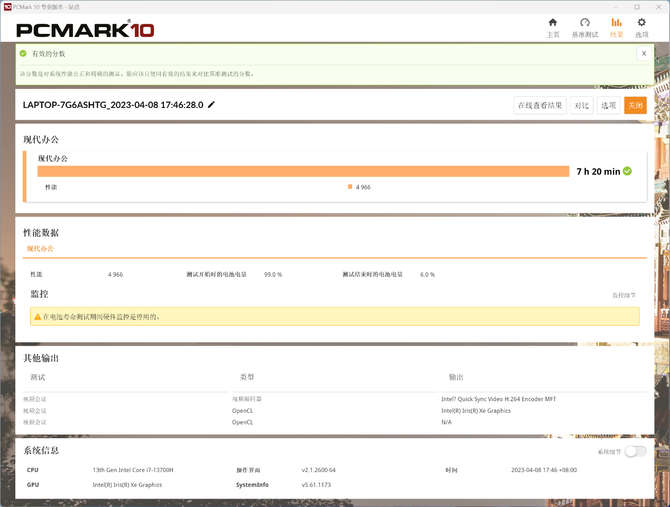Click the 99.0 % starting battery value
This screenshot has width=670, height=507.
(273, 274)
